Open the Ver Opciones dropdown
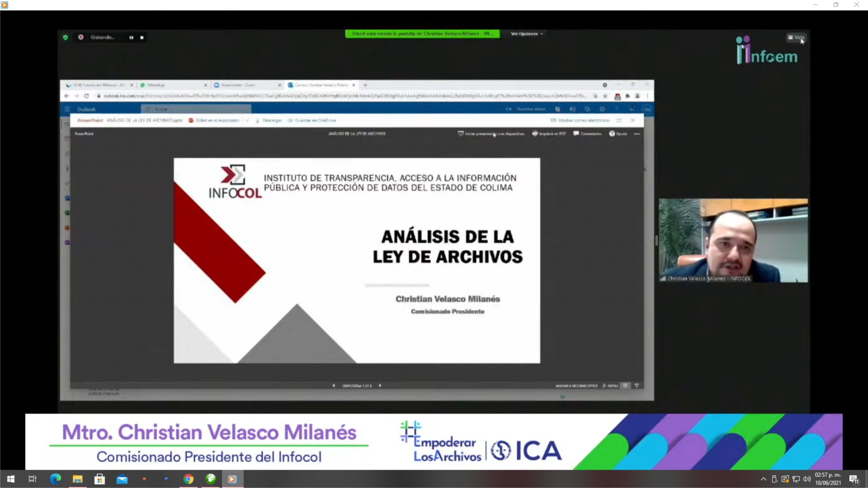868x488 pixels. [527, 34]
